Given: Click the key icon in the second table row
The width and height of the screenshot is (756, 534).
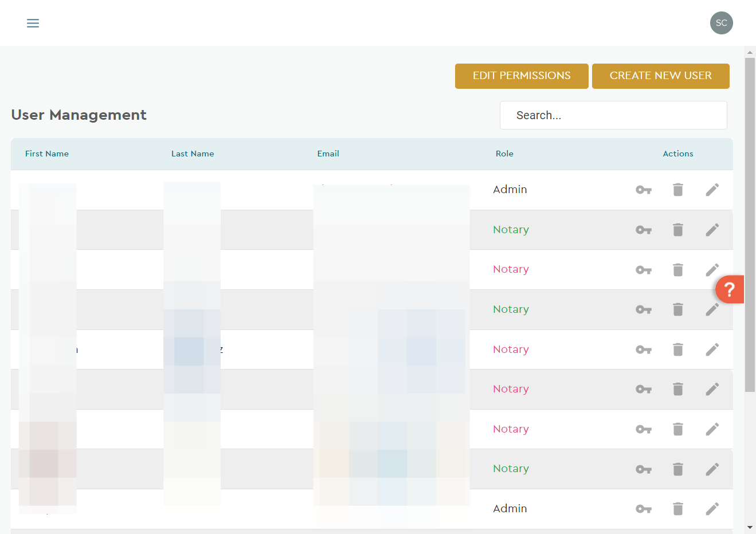Looking at the screenshot, I should pyautogui.click(x=644, y=230).
